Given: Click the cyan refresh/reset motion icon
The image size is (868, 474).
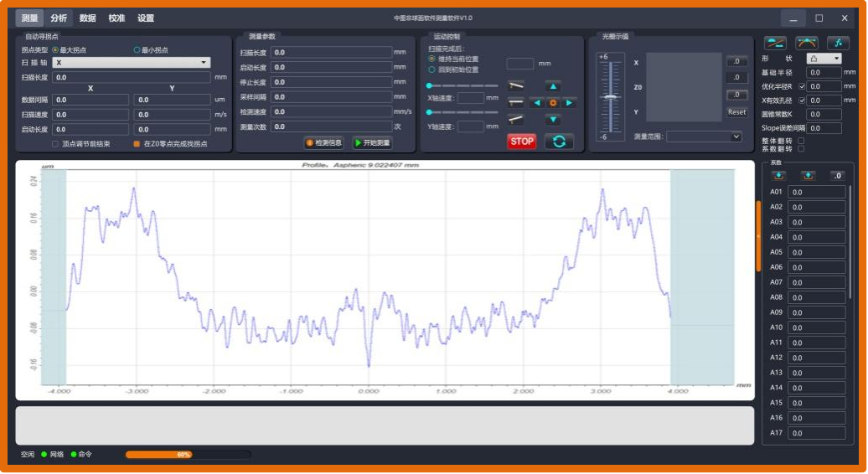Looking at the screenshot, I should [x=559, y=142].
